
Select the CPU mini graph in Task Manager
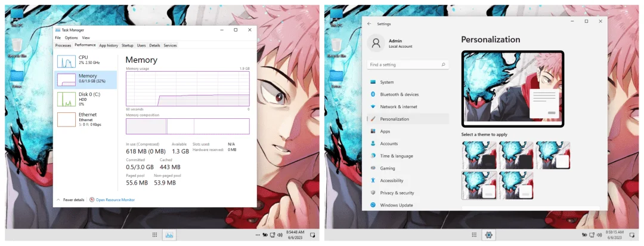tap(66, 61)
